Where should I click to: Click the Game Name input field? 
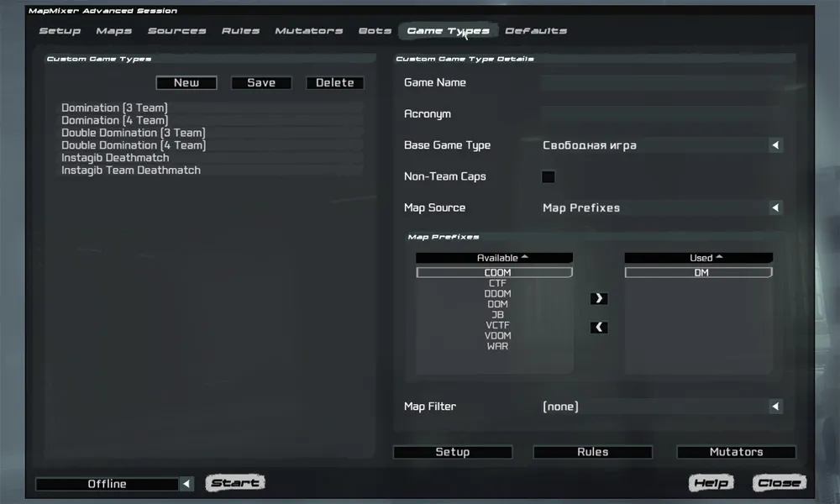pos(664,82)
